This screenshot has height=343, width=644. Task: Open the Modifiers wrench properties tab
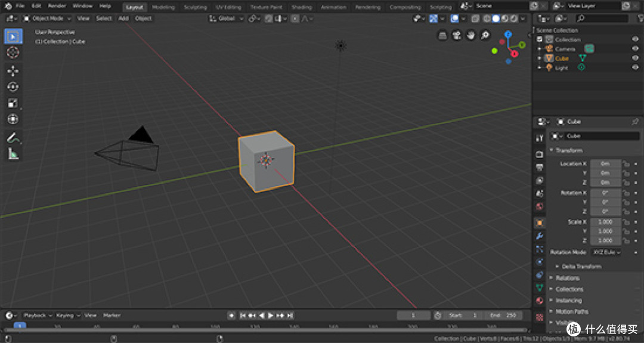coord(540,236)
